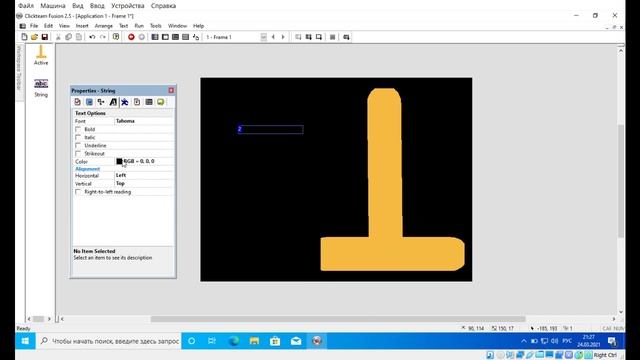Open Display Options tab in Properties
This screenshot has height=360, width=640.
coord(89,102)
